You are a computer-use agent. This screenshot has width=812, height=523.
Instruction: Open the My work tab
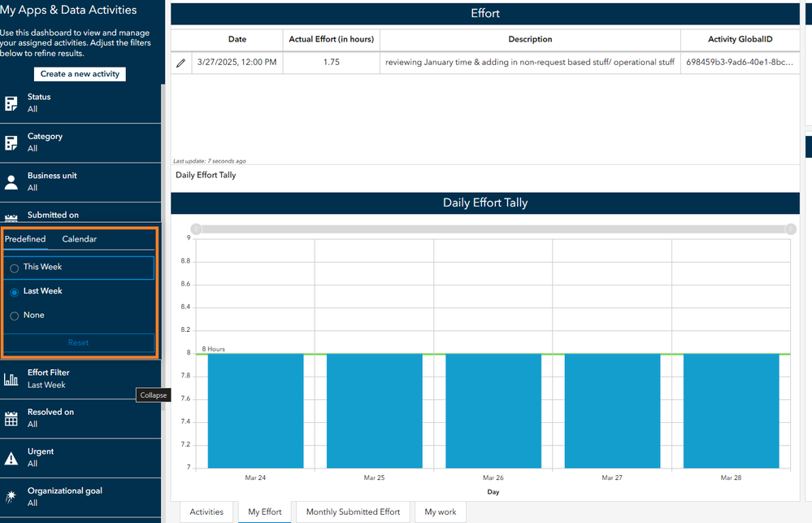(441, 512)
